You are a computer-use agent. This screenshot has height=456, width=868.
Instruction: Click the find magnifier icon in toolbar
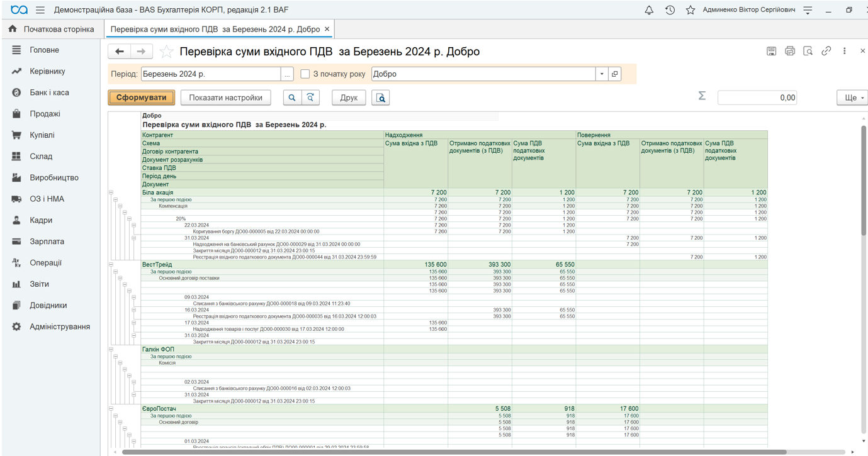pos(292,97)
